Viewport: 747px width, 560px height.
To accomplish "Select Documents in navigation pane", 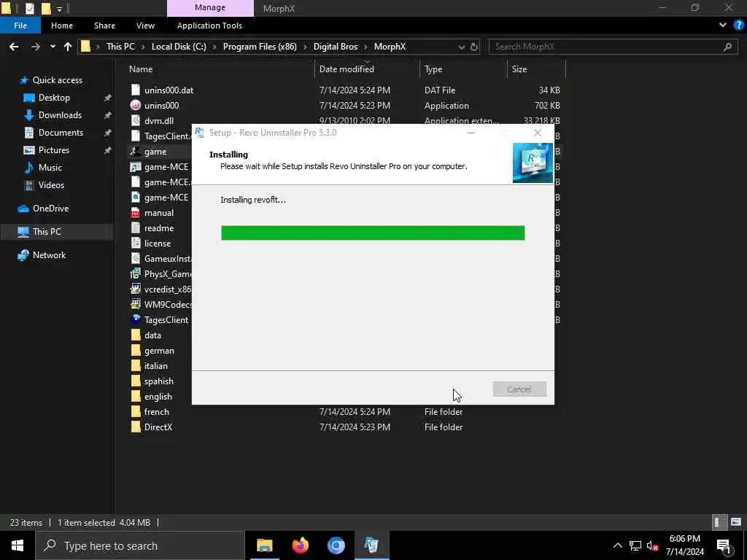I will point(61,133).
